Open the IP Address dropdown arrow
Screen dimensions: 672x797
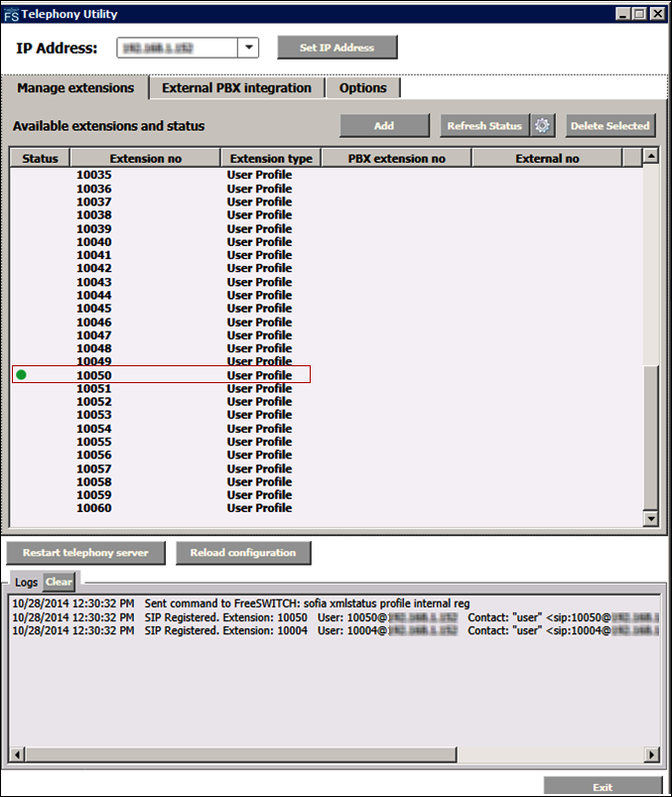coord(248,48)
